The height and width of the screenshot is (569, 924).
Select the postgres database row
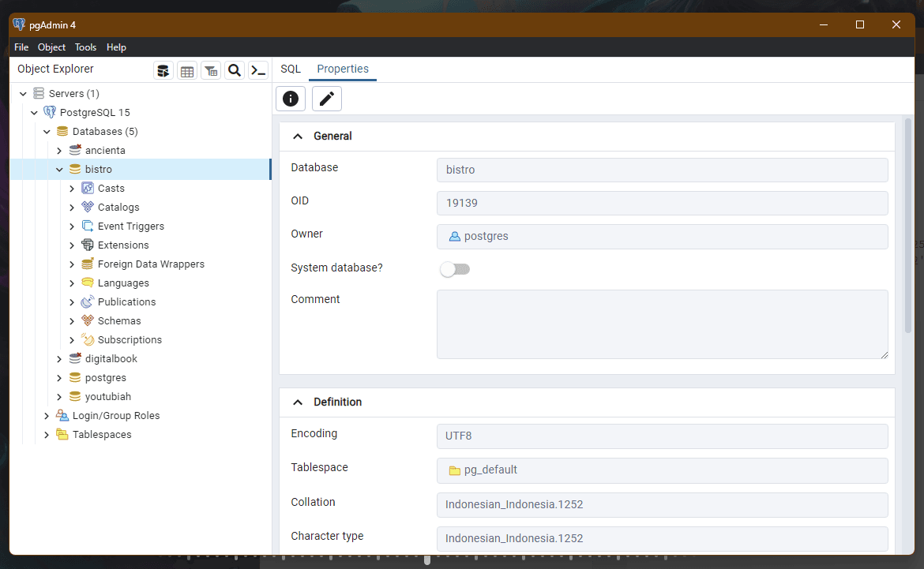coord(141,377)
